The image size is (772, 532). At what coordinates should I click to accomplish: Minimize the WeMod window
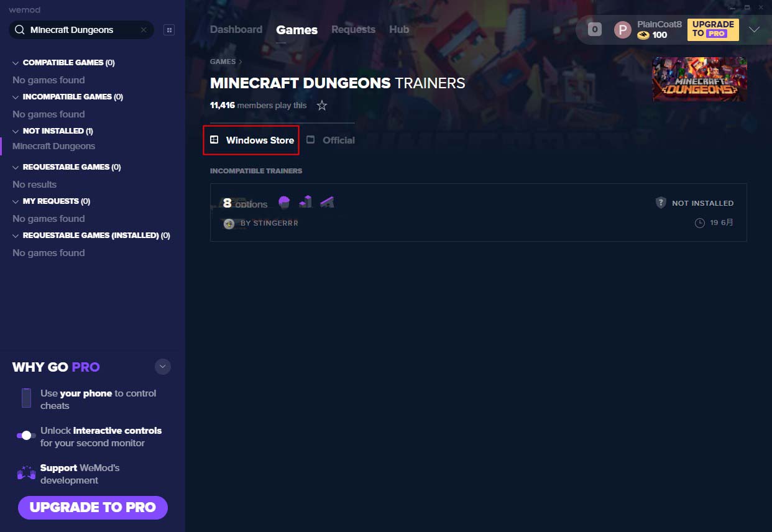tap(732, 7)
